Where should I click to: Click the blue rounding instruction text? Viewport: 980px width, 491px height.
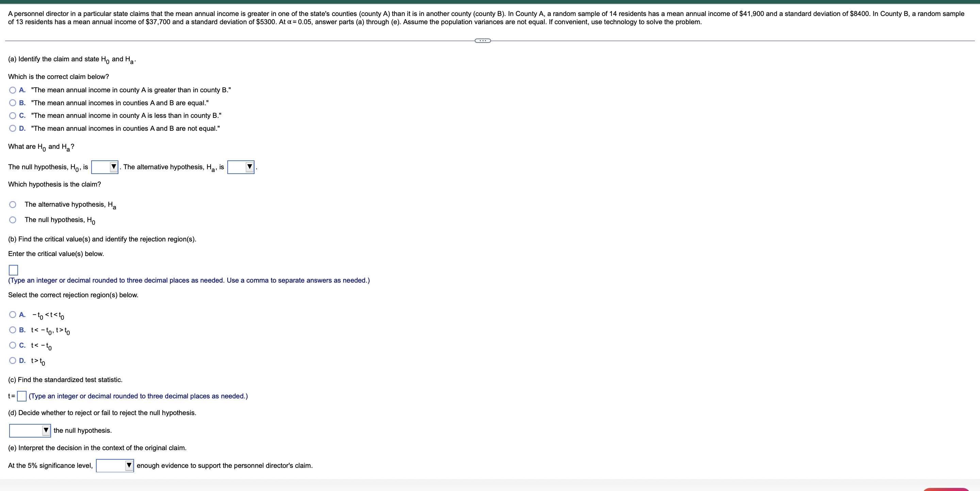pos(189,280)
